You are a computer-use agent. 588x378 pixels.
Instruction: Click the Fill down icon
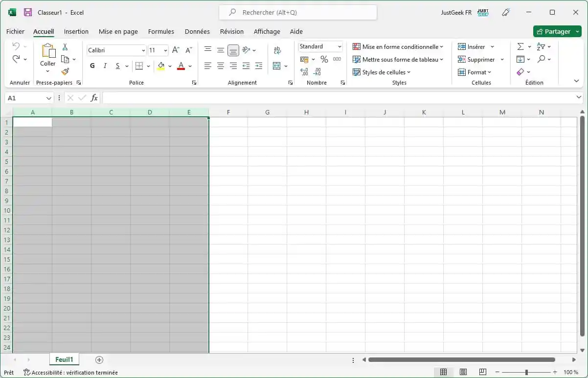click(x=520, y=59)
